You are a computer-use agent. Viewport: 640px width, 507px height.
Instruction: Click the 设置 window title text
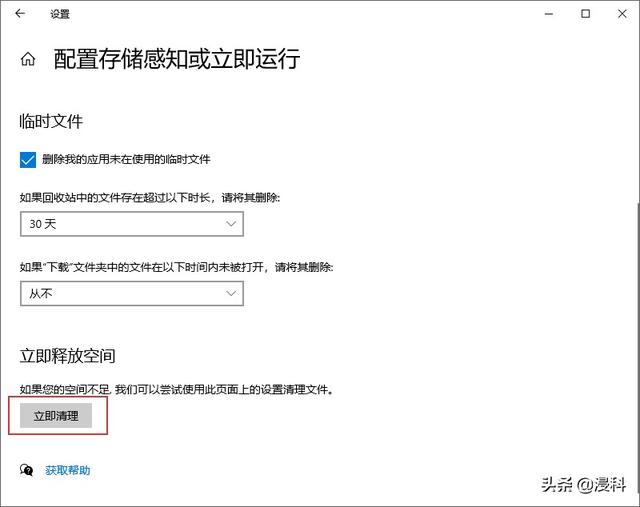(x=60, y=14)
